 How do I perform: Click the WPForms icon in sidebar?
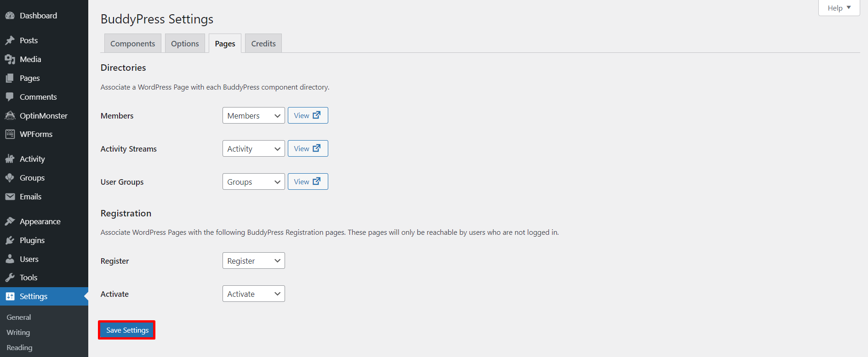point(10,134)
